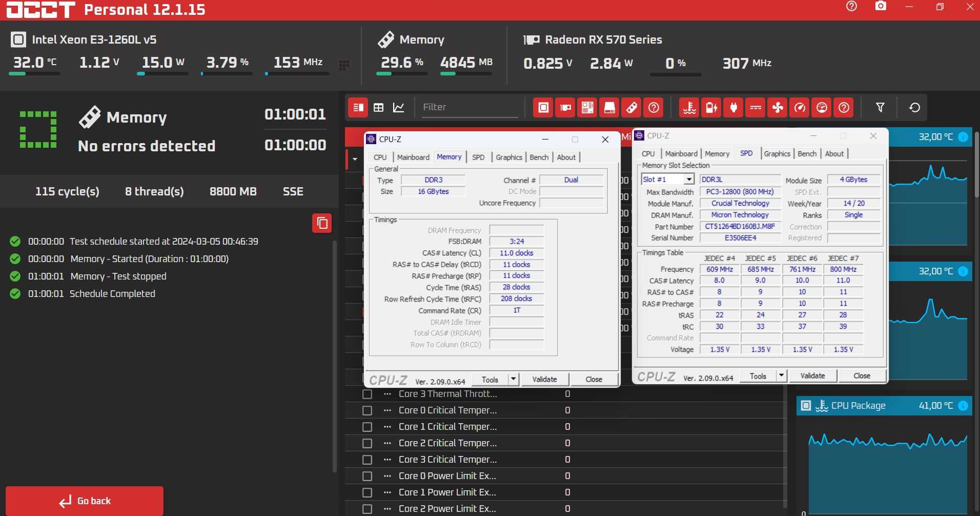Open options menu for Core 0 Critical Temperature
The height and width of the screenshot is (516, 980).
[387, 410]
